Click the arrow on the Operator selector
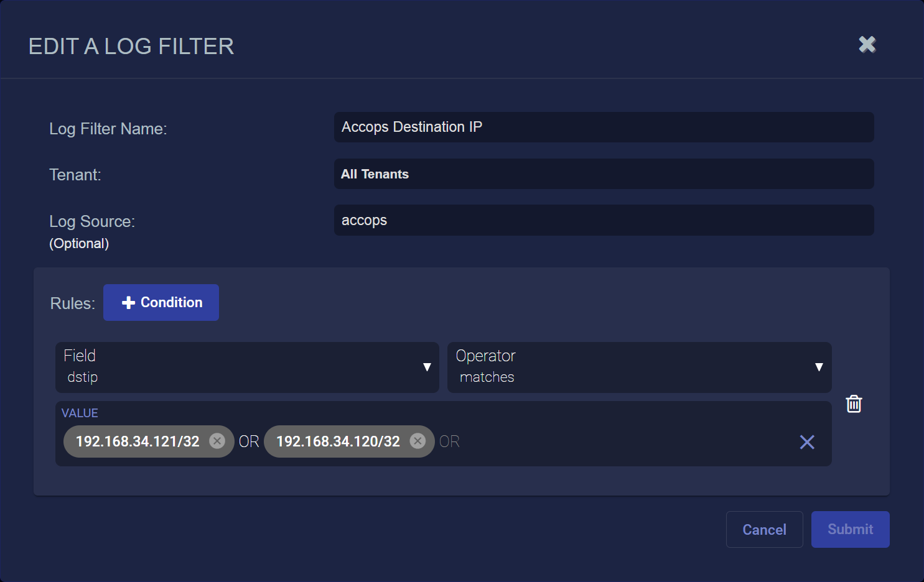This screenshot has width=924, height=582. [819, 367]
